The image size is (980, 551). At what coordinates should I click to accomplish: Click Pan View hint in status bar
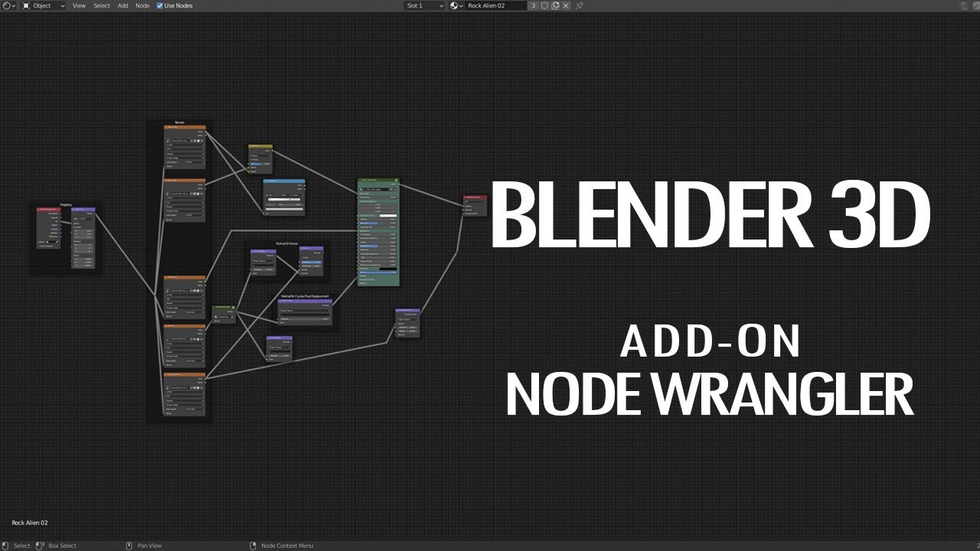(x=149, y=546)
